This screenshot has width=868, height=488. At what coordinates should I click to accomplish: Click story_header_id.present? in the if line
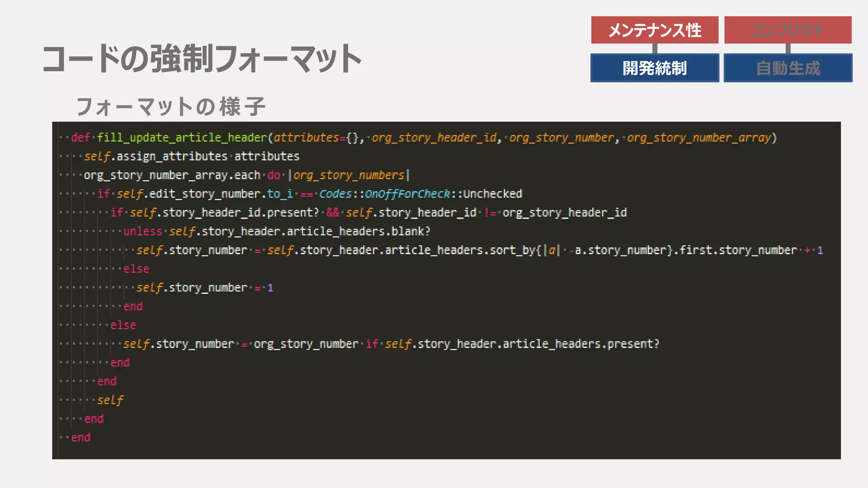241,213
